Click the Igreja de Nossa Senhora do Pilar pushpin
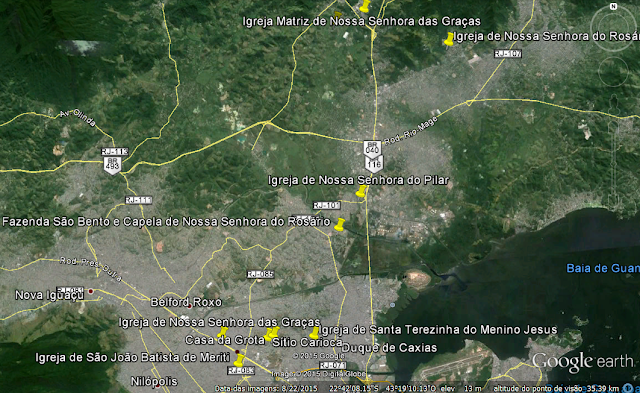 tap(361, 191)
